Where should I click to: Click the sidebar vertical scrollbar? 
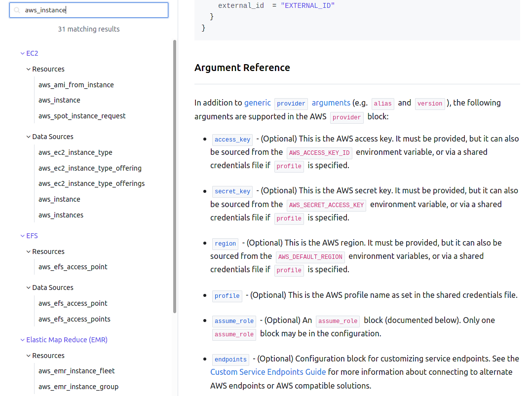(175, 177)
